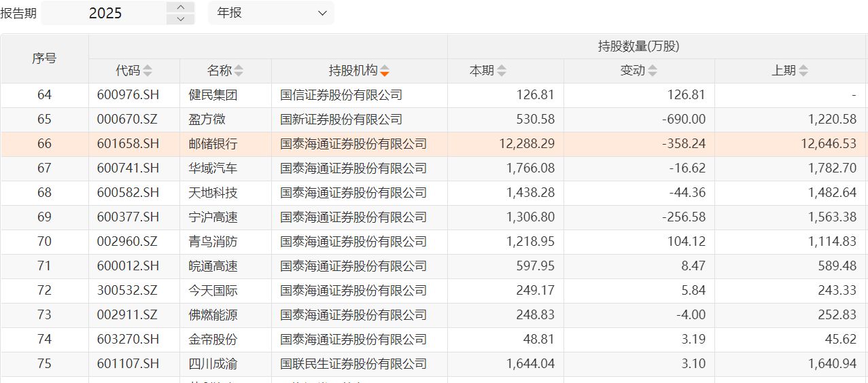The height and width of the screenshot is (383, 868).
Task: Select stock code 002960.SZ
Action: [x=126, y=242]
